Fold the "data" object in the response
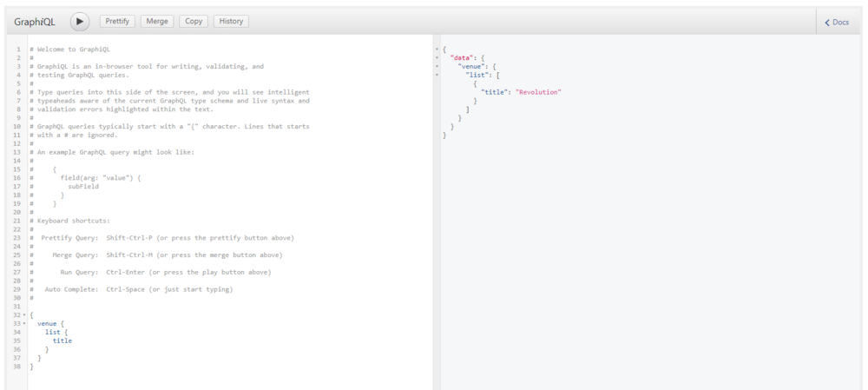Screen dimensions: 868x390 [437, 57]
